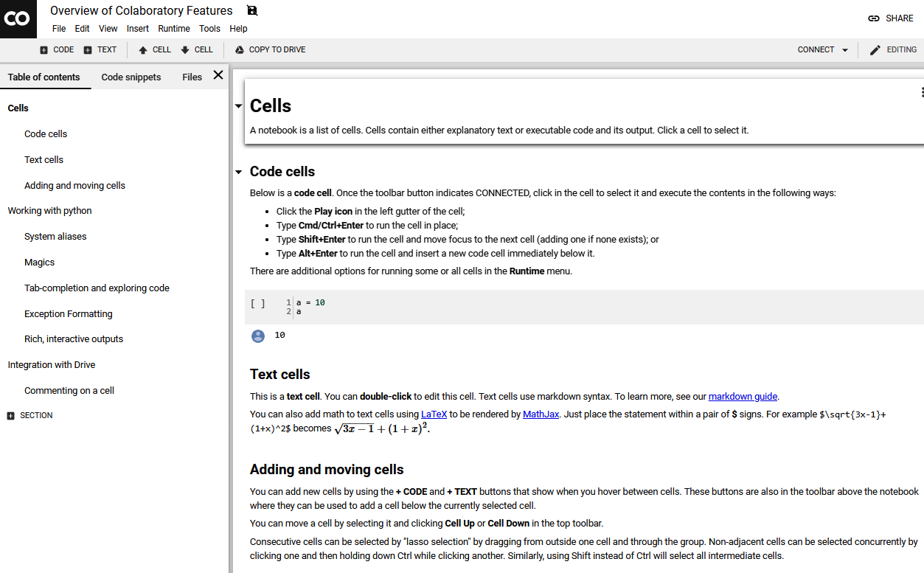The image size is (924, 573).
Task: Open the cell's three-dot options menu
Action: point(922,92)
